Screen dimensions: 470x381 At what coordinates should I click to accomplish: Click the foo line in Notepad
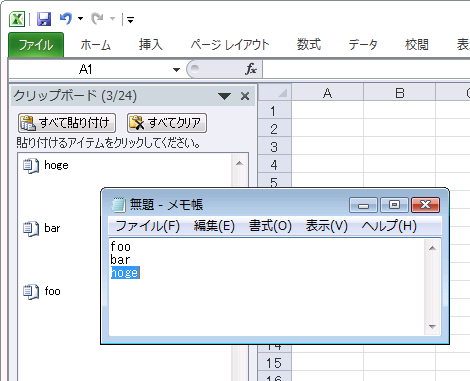click(120, 247)
